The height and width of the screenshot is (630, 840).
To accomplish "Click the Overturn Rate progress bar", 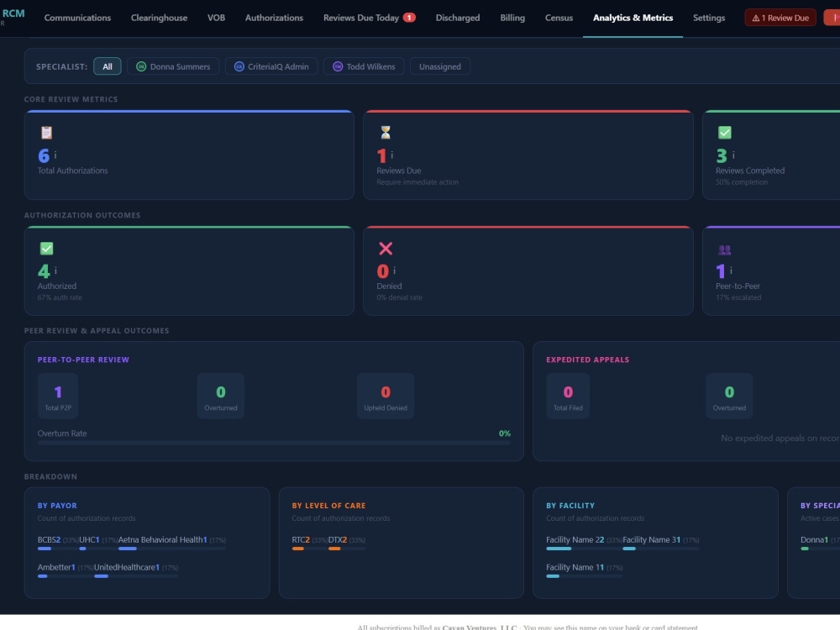I will point(274,443).
